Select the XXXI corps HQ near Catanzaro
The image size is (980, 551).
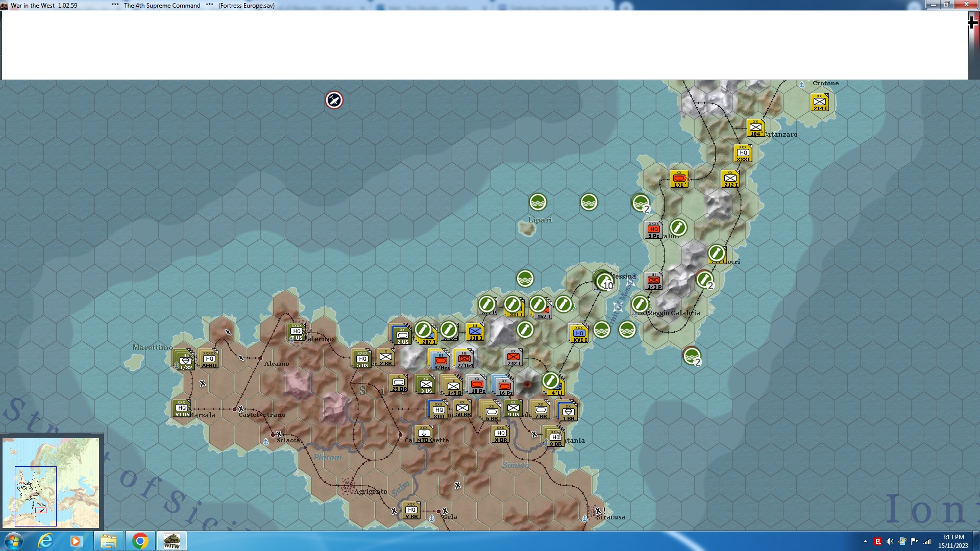pyautogui.click(x=743, y=154)
